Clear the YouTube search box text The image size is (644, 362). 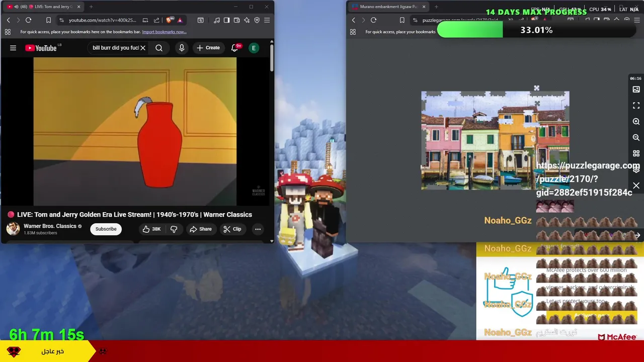click(143, 48)
